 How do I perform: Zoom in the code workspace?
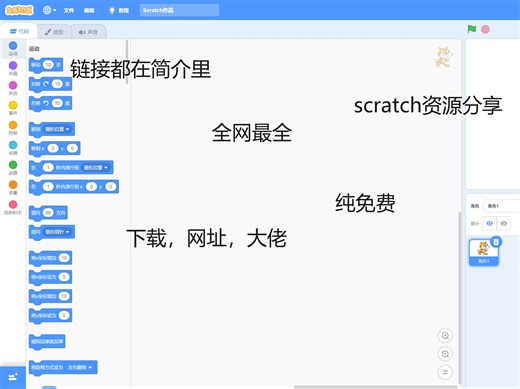[x=445, y=336]
